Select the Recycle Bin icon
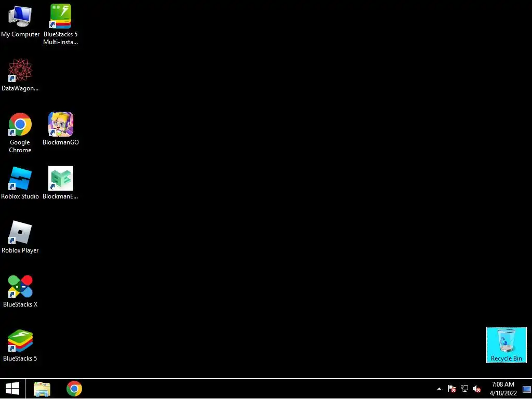The image size is (532, 399). (506, 345)
